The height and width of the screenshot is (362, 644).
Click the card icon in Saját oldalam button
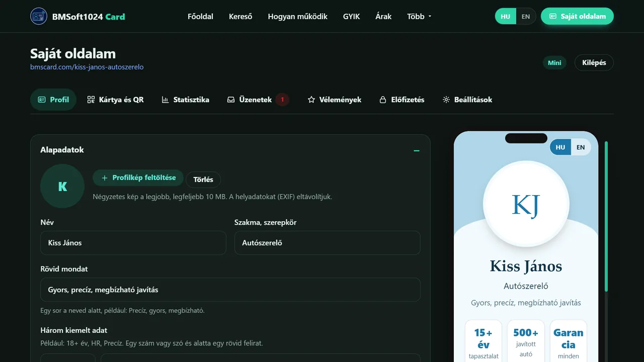(x=553, y=16)
